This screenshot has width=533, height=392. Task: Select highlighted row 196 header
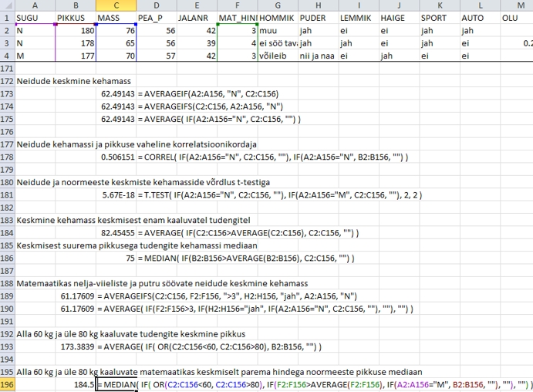coord(8,385)
